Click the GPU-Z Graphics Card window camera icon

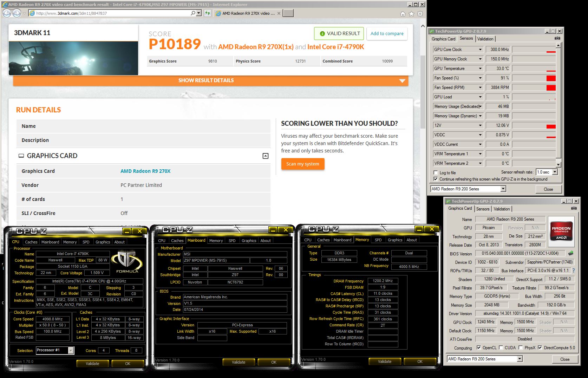(574, 208)
